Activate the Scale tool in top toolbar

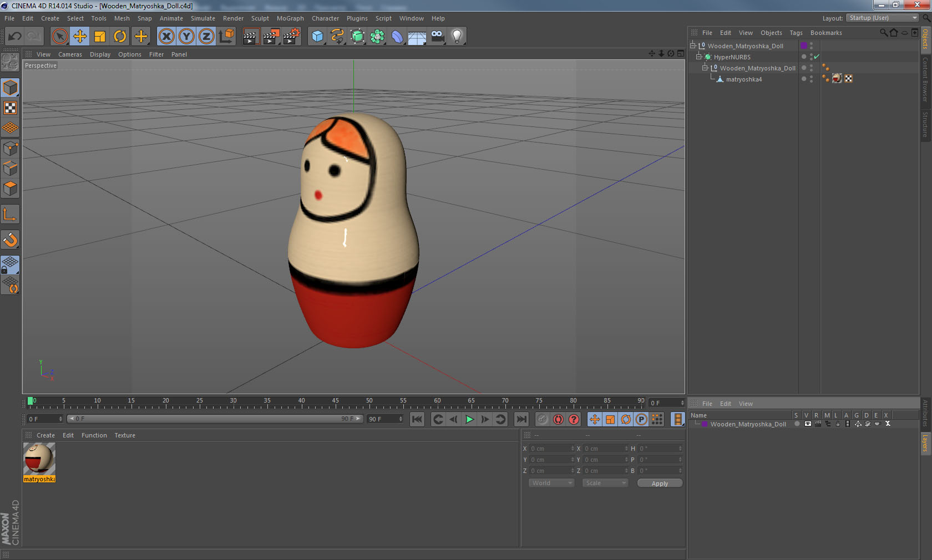coord(100,37)
